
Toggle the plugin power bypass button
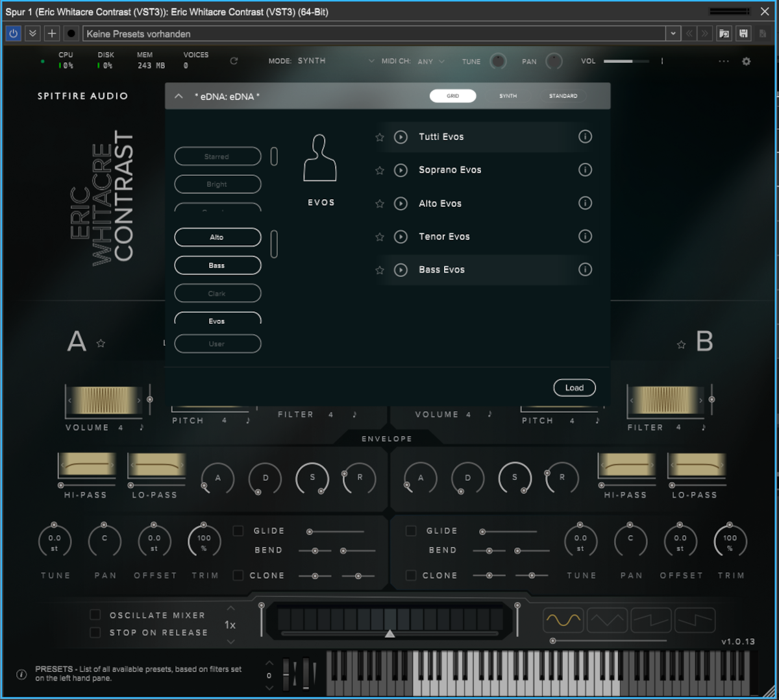[13, 33]
